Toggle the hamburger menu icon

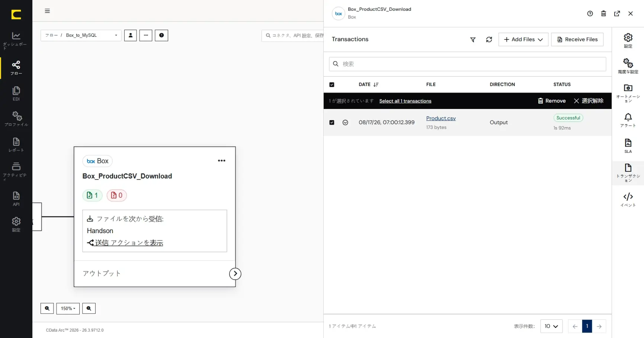pos(47,11)
